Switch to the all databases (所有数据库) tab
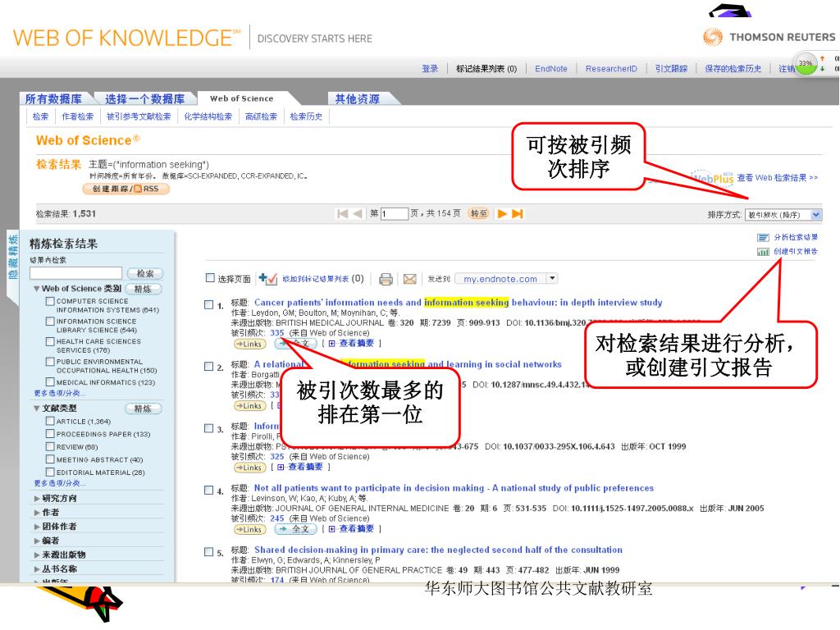The height and width of the screenshot is (630, 840). coord(53,98)
